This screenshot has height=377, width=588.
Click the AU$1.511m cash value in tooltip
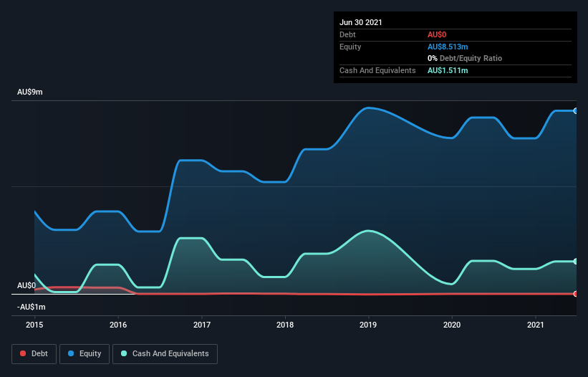(x=448, y=70)
